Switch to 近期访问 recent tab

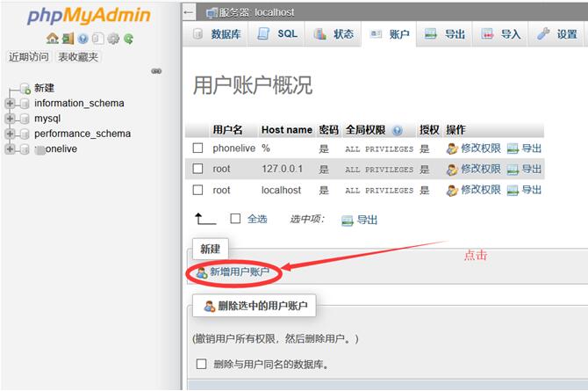(29, 57)
